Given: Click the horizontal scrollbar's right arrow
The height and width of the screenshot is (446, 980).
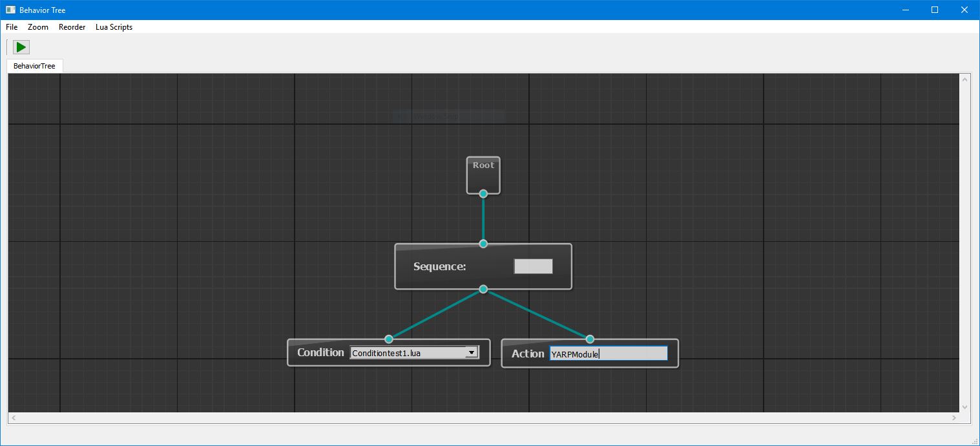Looking at the screenshot, I should point(954,418).
